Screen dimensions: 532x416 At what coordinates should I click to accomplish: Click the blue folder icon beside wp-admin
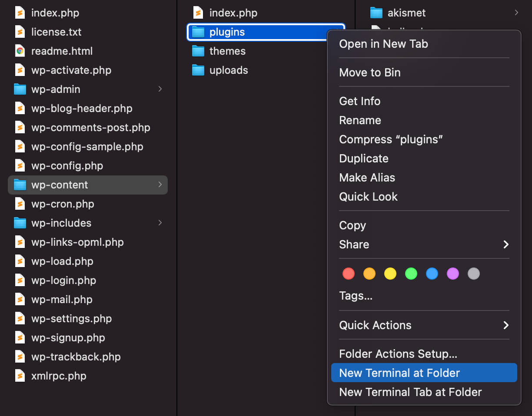pyautogui.click(x=20, y=89)
